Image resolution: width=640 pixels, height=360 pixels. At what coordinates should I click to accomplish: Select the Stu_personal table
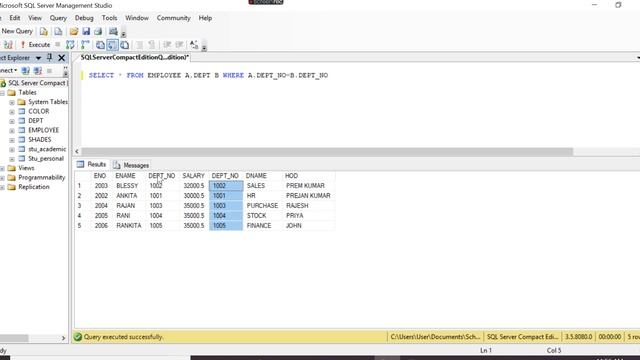pos(46,158)
